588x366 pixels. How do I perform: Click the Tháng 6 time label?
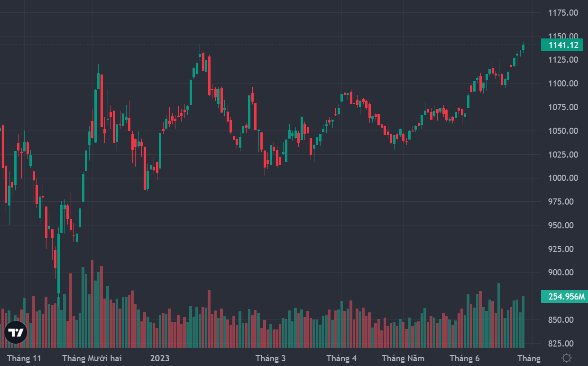click(x=465, y=358)
